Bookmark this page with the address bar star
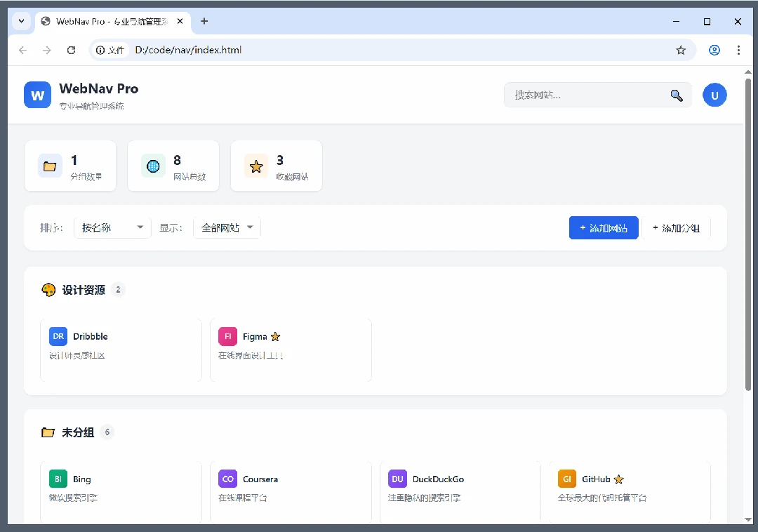The height and width of the screenshot is (532, 758). (x=681, y=50)
